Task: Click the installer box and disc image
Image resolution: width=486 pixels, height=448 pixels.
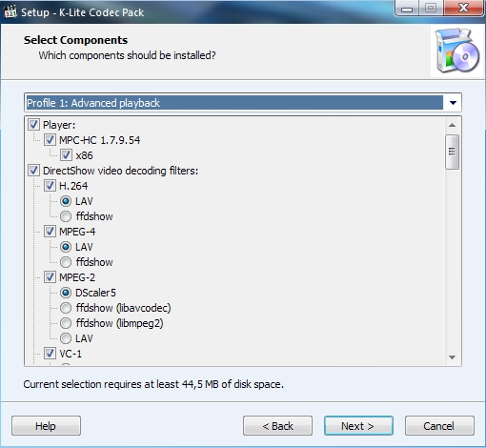Action: pyautogui.click(x=456, y=51)
